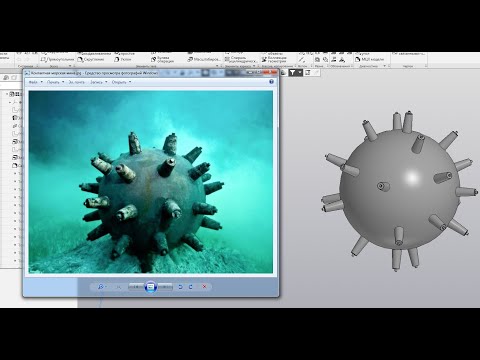Click the panel icon right of filter
Screen dimensions: 480x360
click(x=308, y=72)
